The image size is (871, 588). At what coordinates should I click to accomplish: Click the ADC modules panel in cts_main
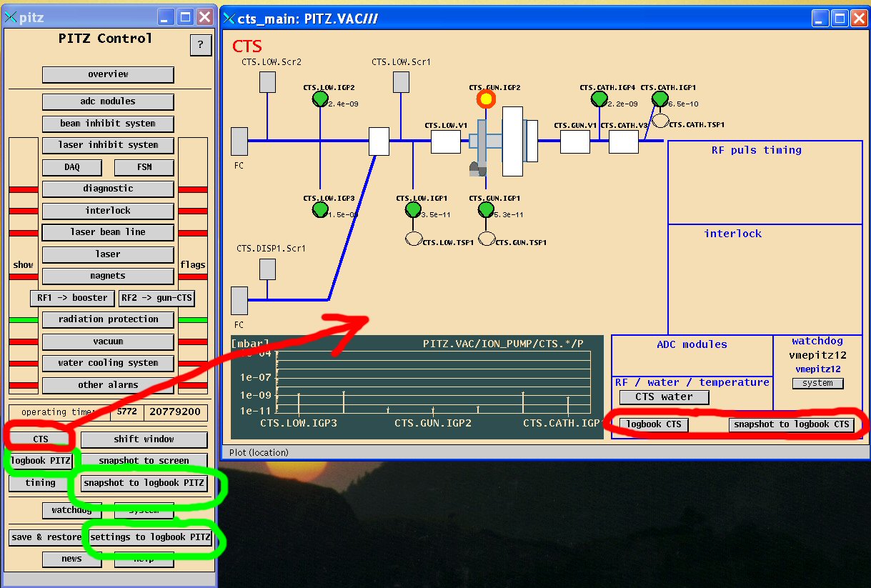point(692,356)
